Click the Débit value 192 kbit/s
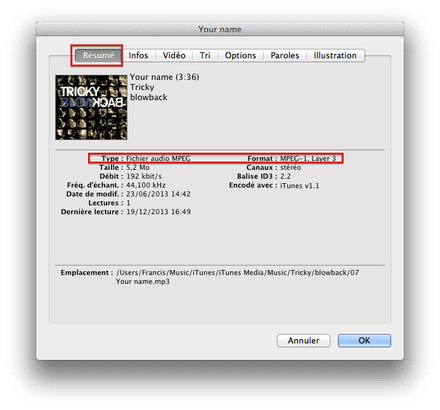The image size is (440, 410). click(144, 176)
